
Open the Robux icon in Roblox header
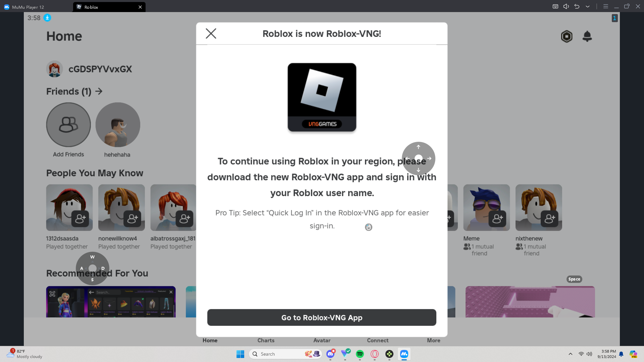(567, 36)
